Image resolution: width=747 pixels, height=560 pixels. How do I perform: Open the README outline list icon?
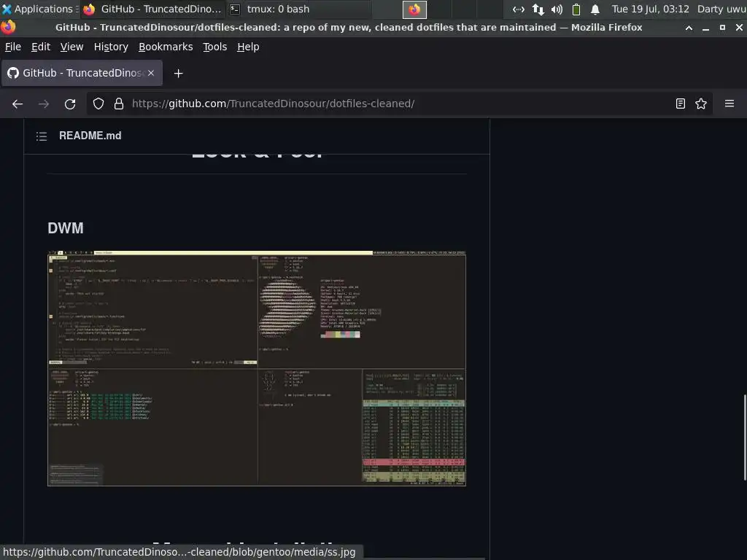(x=42, y=136)
